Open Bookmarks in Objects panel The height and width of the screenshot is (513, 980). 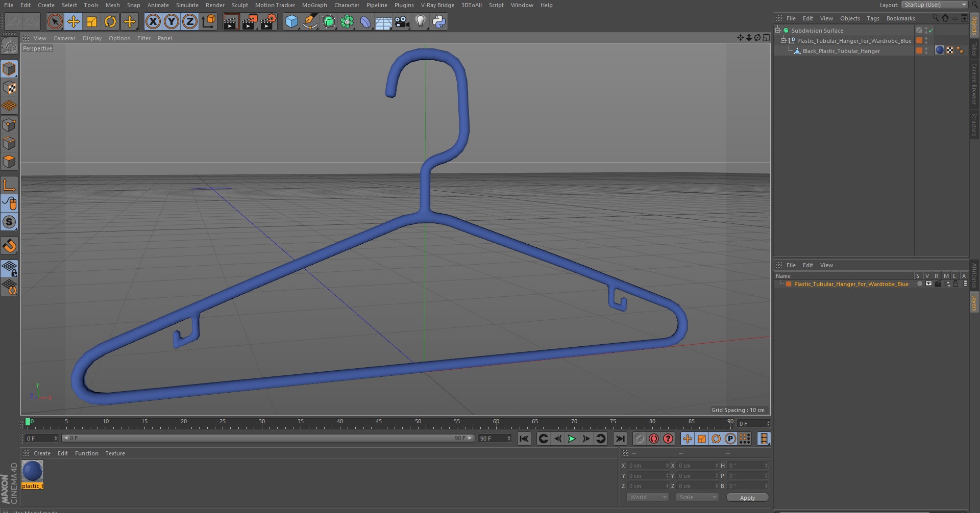coord(900,18)
